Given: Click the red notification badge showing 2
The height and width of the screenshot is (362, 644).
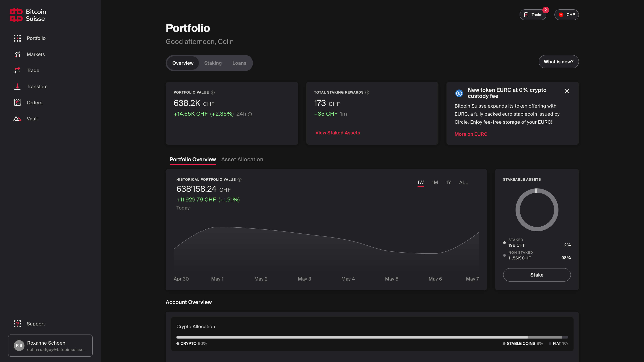Looking at the screenshot, I should tap(546, 10).
